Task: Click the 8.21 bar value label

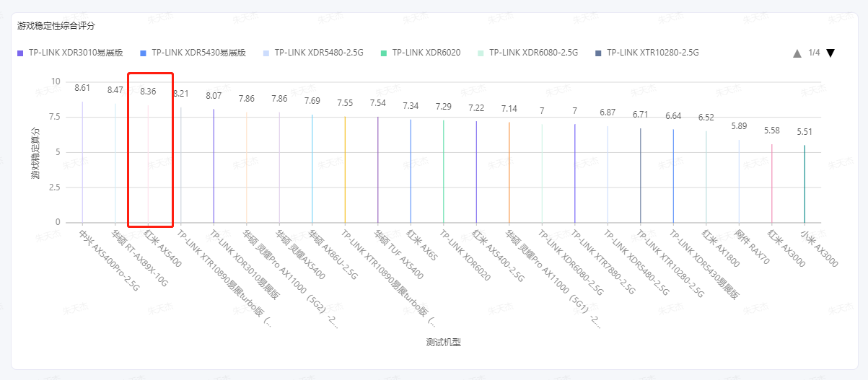Action: [181, 94]
